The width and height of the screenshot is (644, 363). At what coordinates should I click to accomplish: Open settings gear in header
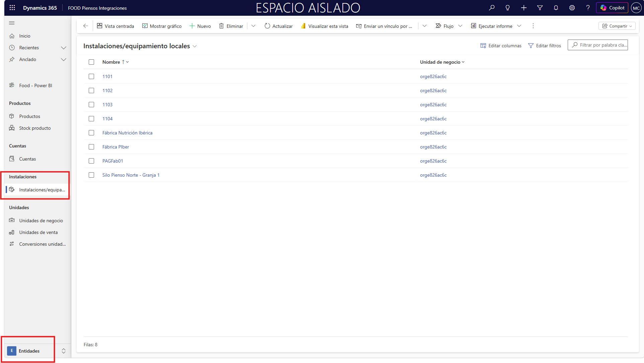pyautogui.click(x=572, y=8)
